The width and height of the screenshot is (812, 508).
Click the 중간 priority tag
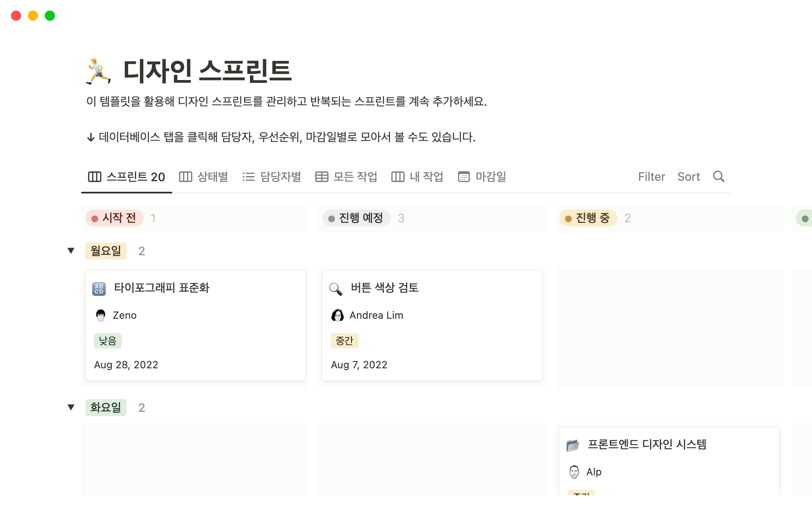tap(344, 341)
